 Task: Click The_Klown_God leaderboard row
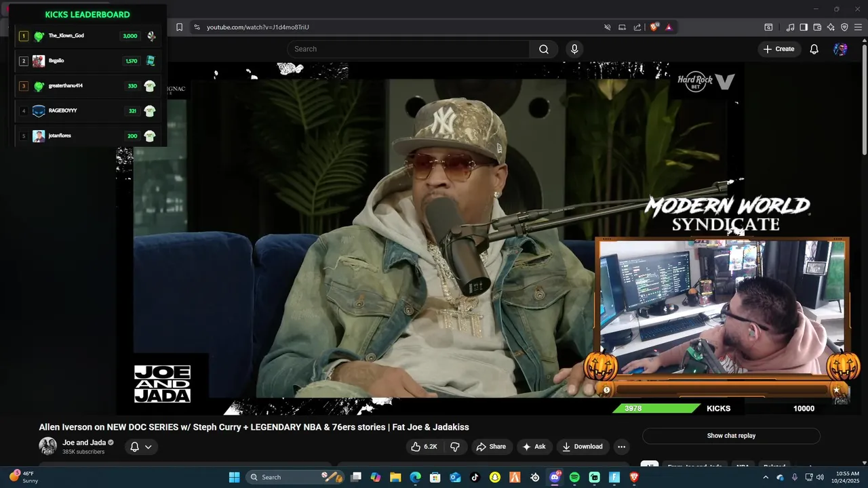click(x=87, y=36)
